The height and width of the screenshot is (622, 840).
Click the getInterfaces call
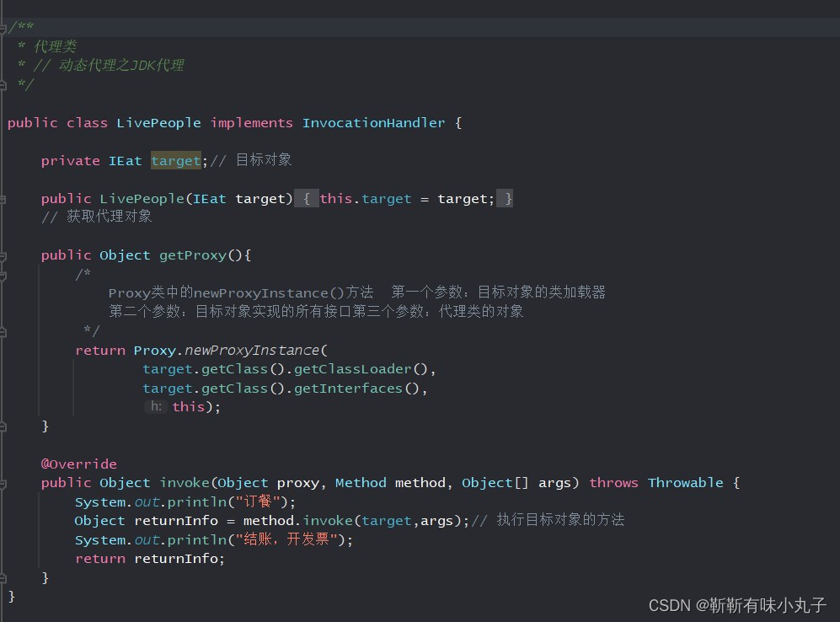[348, 389]
